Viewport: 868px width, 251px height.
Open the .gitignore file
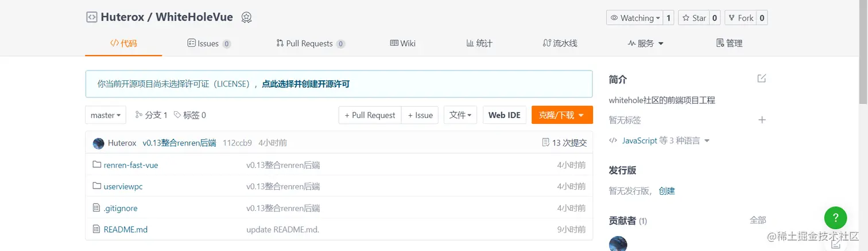pos(121,208)
